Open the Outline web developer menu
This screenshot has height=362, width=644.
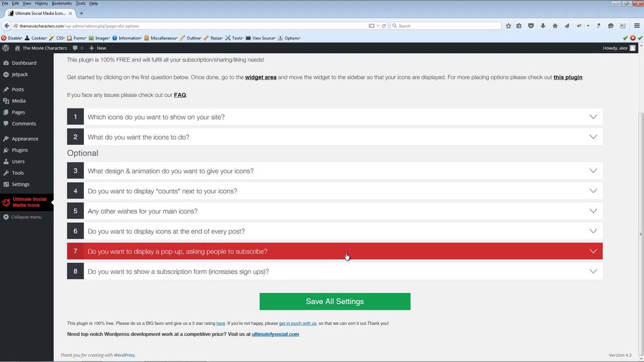tap(191, 38)
